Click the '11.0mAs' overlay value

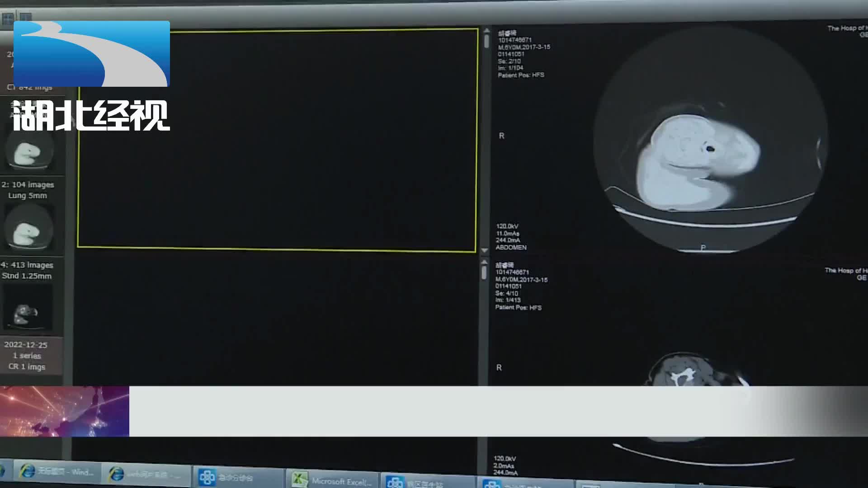[x=508, y=234]
